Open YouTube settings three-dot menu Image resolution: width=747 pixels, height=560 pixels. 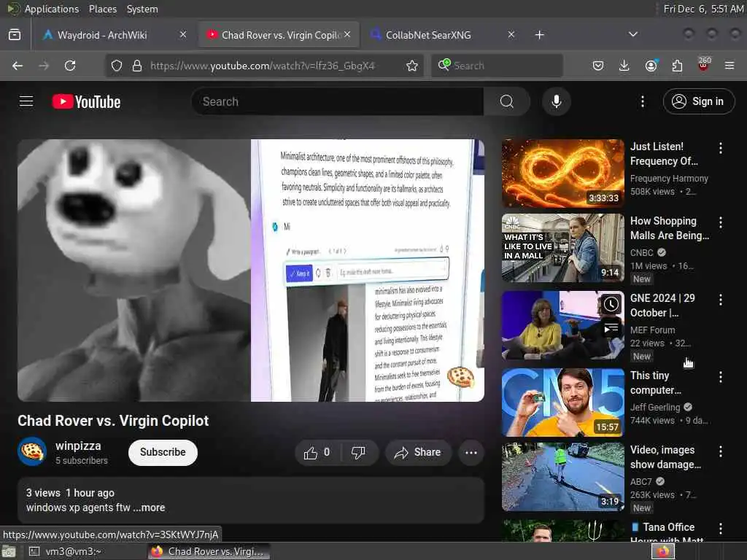point(642,101)
